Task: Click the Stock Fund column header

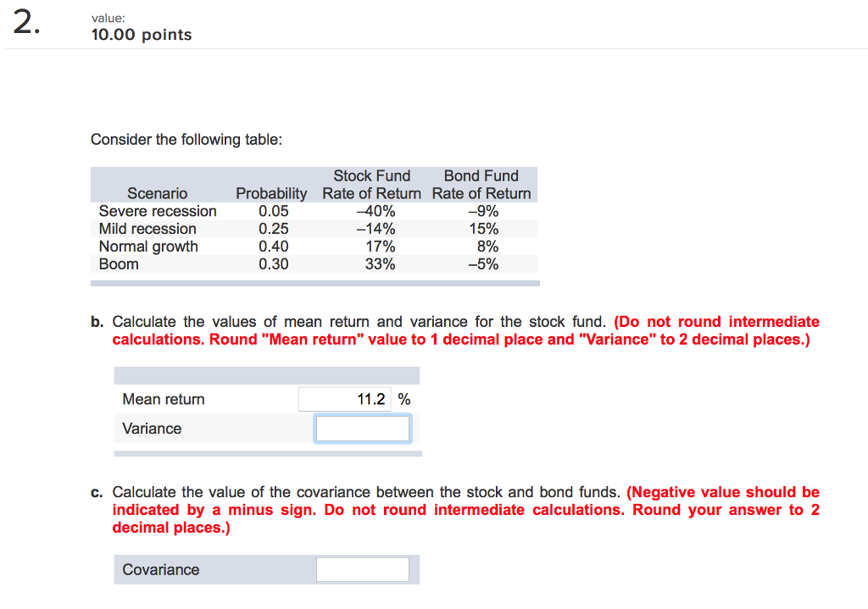Action: 371,175
